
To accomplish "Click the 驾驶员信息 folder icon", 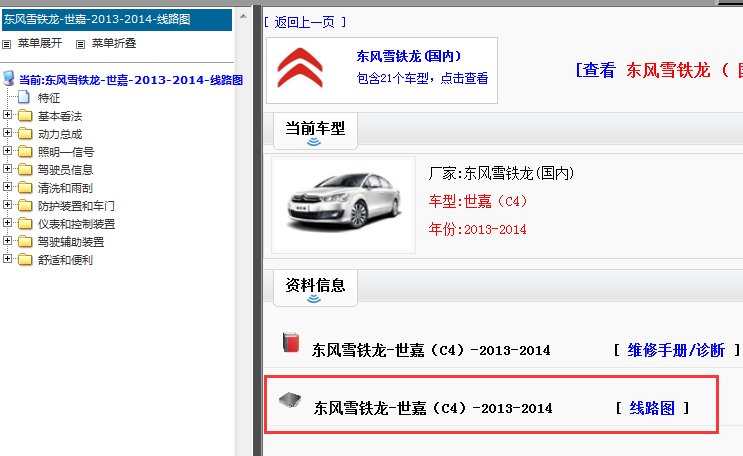I will pyautogui.click(x=25, y=170).
